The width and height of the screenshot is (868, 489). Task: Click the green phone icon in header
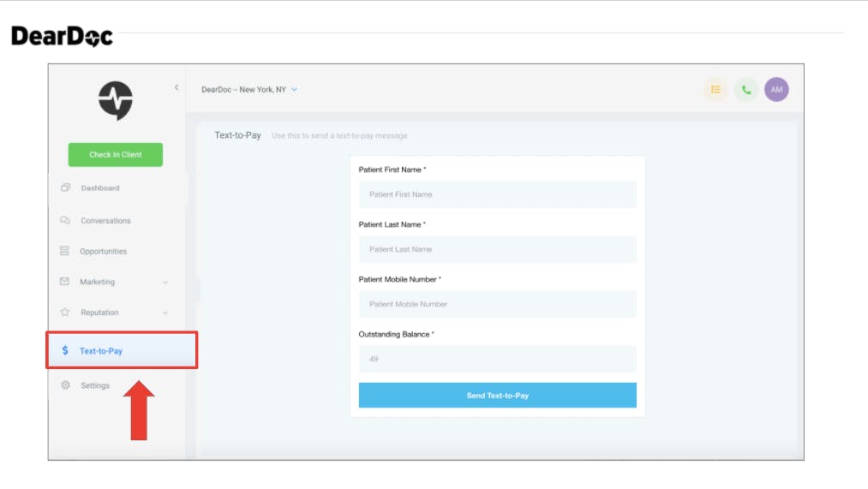pos(746,90)
